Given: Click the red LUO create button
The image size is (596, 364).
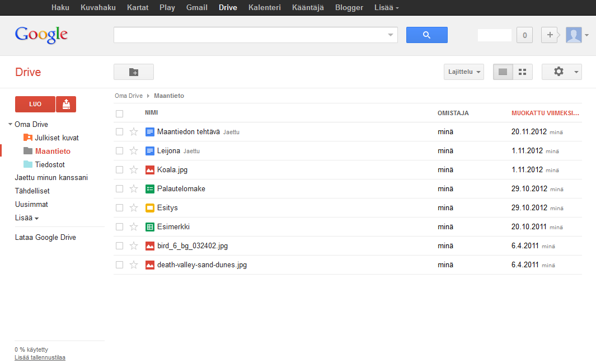Looking at the screenshot, I should 35,104.
